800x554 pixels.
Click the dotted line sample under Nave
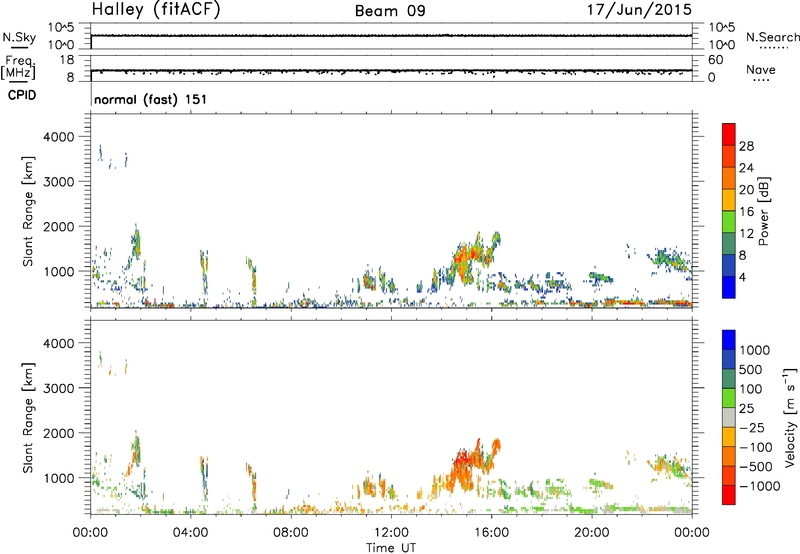pos(761,81)
